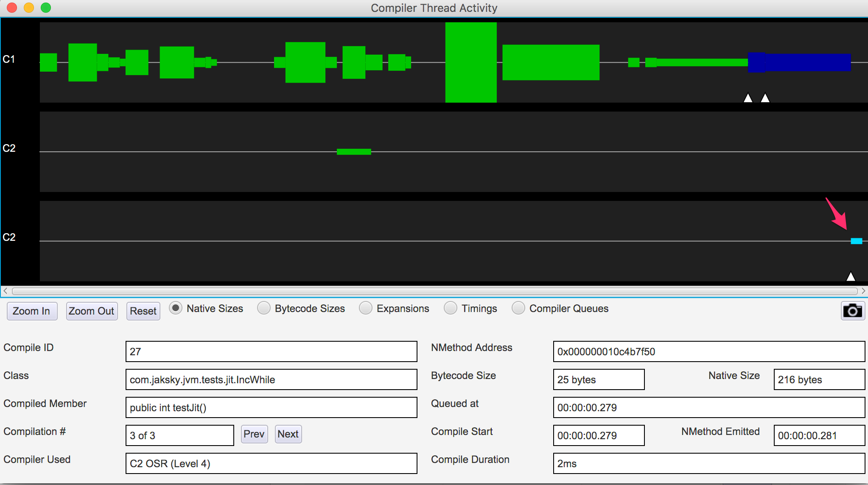Click the cyan compilation block on bottom C2 row
Screen dimensions: 868x485
(856, 241)
